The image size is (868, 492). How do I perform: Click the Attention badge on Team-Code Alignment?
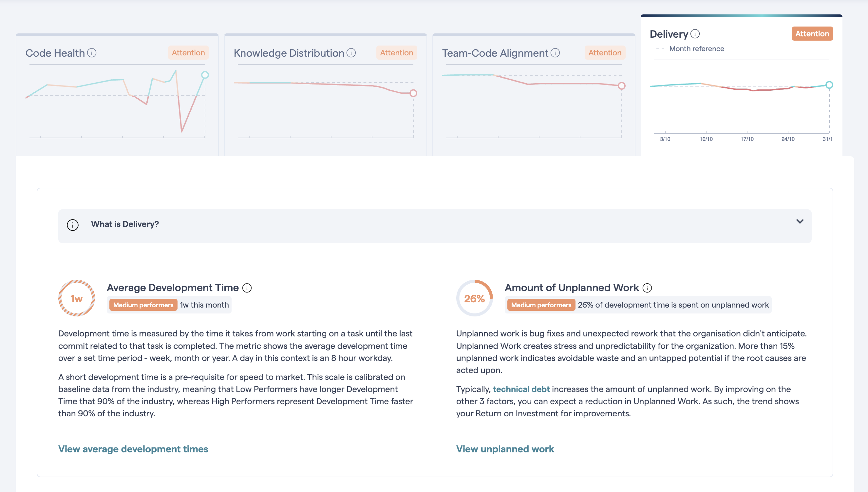click(604, 53)
